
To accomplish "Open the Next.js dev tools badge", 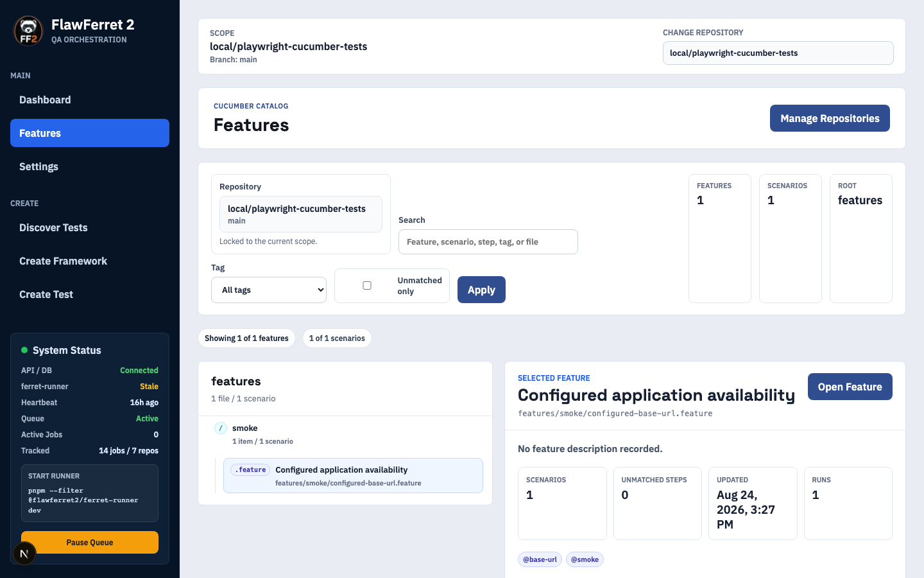I will pos(24,554).
